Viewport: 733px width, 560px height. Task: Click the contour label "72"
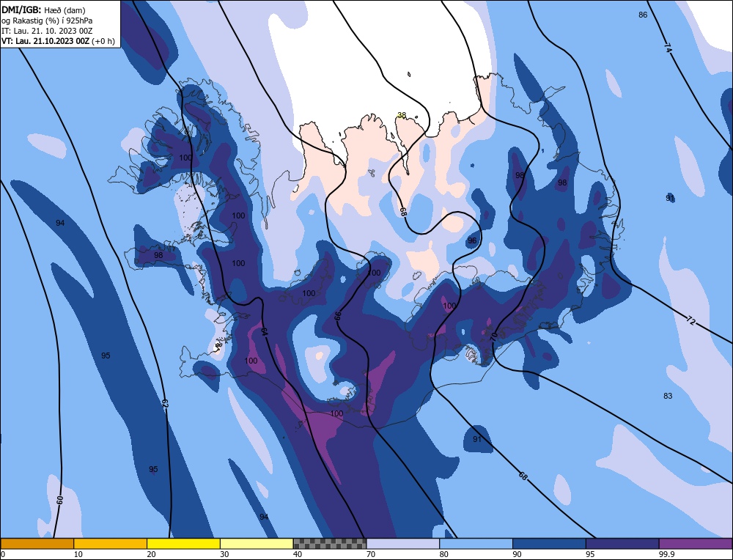tap(691, 320)
